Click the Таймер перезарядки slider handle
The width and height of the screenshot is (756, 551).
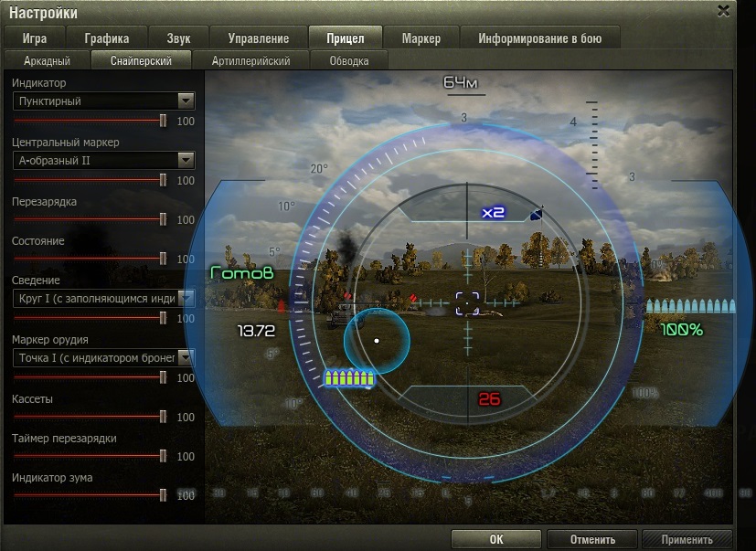click(163, 456)
